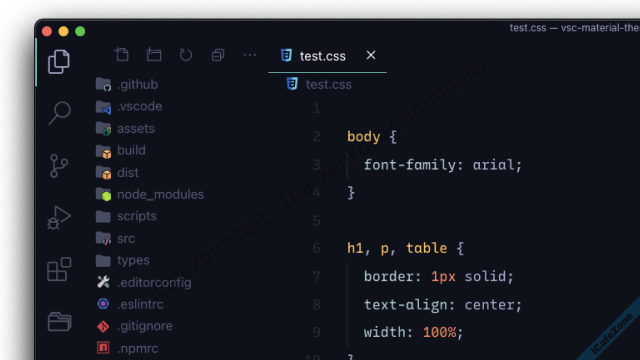Click the node_modules folder icon
Image resolution: width=640 pixels, height=360 pixels.
coord(103,194)
